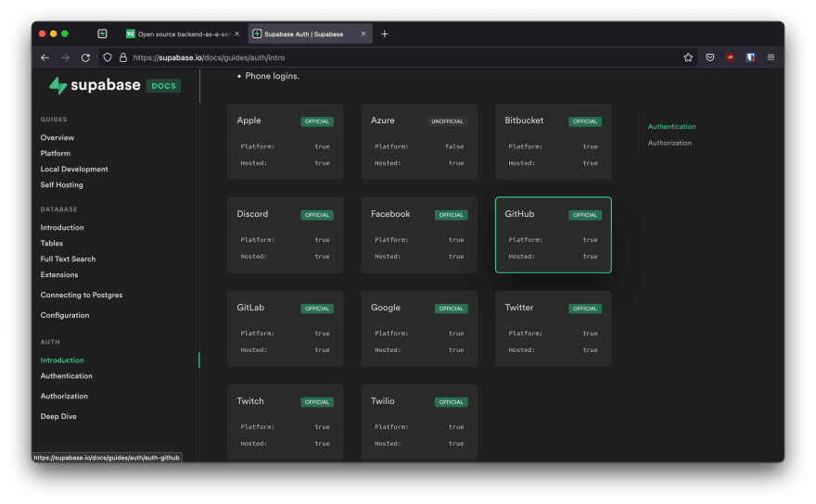Image resolution: width=816 pixels, height=504 pixels.
Task: Open the Twilio provider card
Action: pos(419,422)
